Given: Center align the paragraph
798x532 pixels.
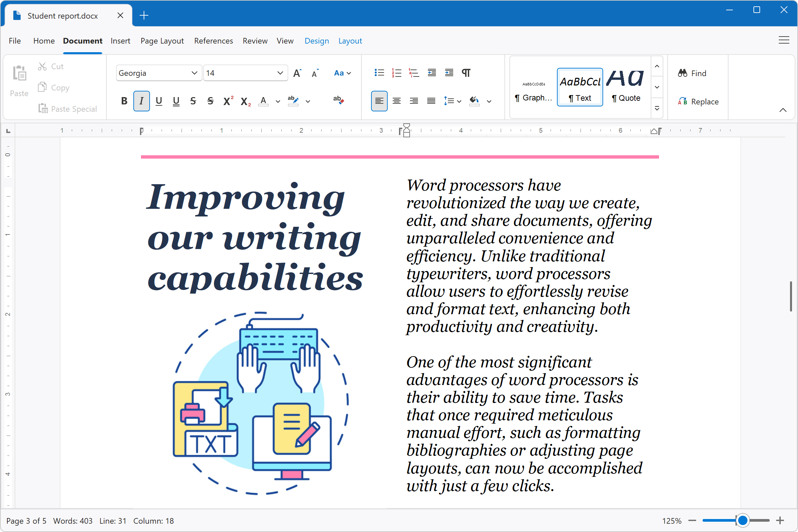Looking at the screenshot, I should (396, 101).
